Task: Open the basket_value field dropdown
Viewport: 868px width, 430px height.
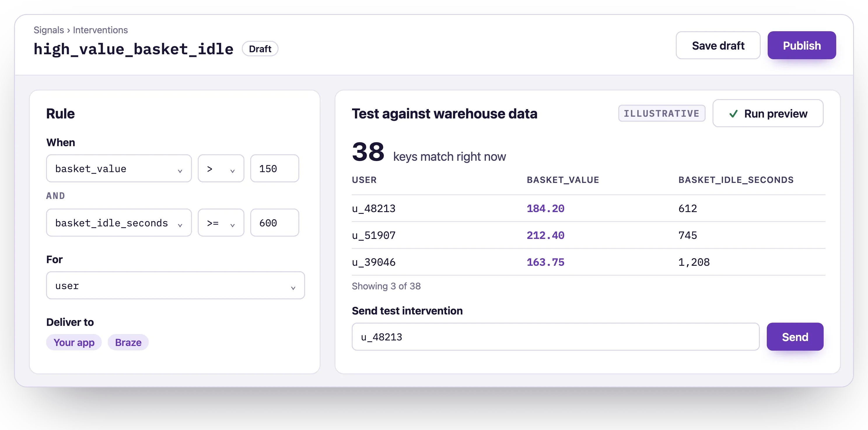Action: click(x=119, y=169)
